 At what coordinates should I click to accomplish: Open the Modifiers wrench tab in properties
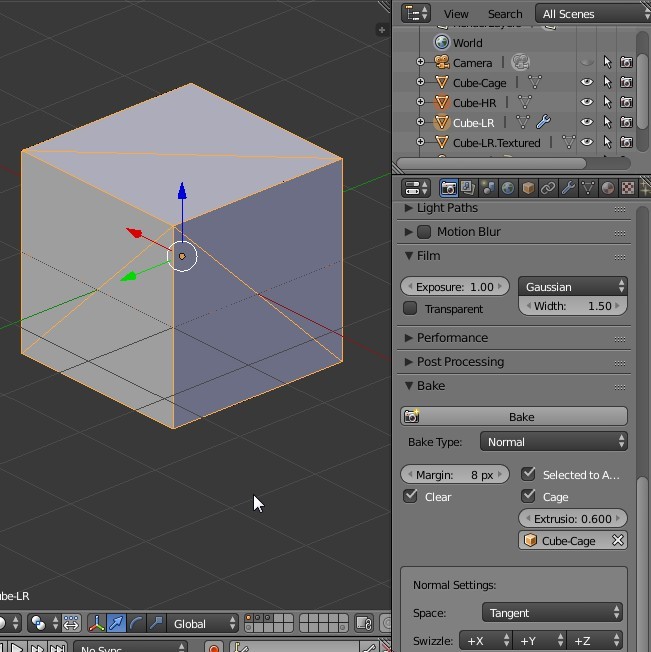point(568,188)
